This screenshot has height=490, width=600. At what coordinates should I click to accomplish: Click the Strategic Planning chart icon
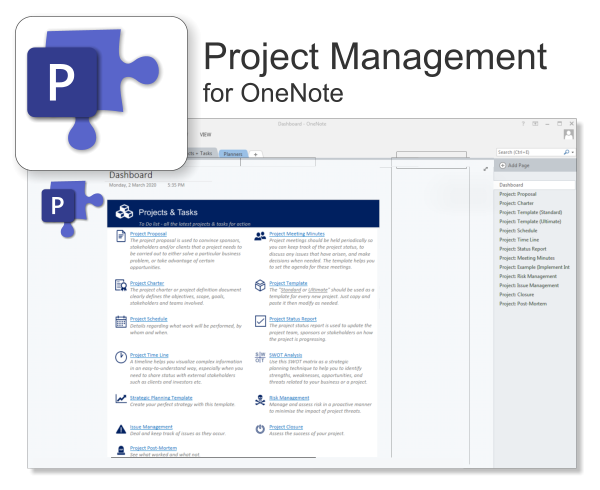pos(121,399)
